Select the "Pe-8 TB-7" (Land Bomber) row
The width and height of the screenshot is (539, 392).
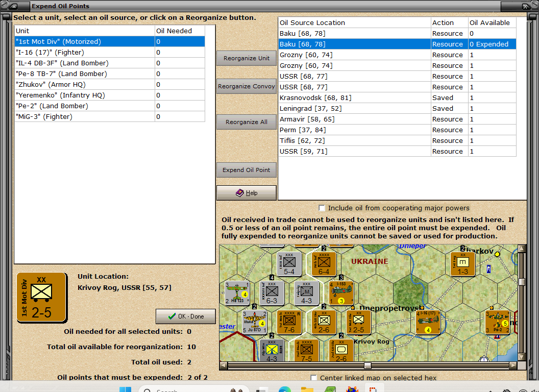pos(110,73)
